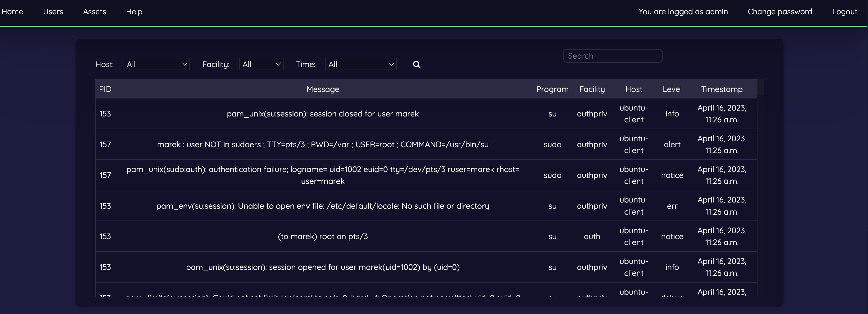Open the Host filter dropdown

[x=157, y=64]
